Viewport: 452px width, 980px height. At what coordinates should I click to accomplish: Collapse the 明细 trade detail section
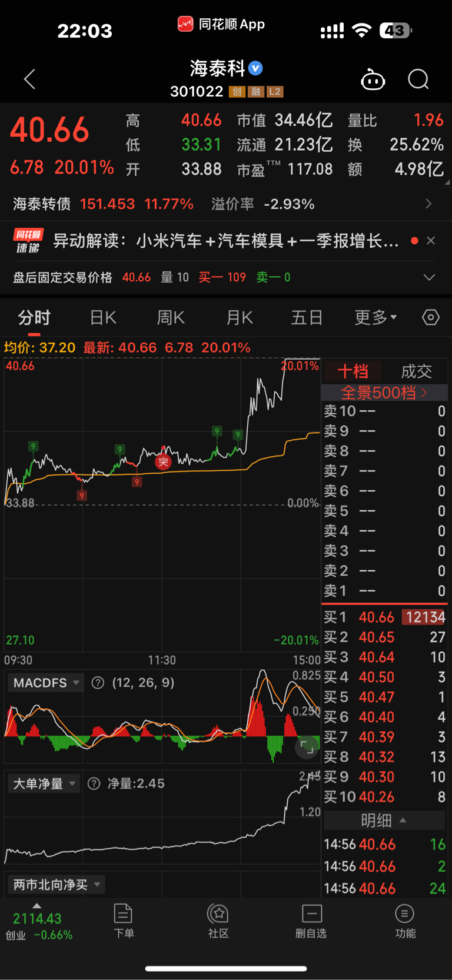384,820
